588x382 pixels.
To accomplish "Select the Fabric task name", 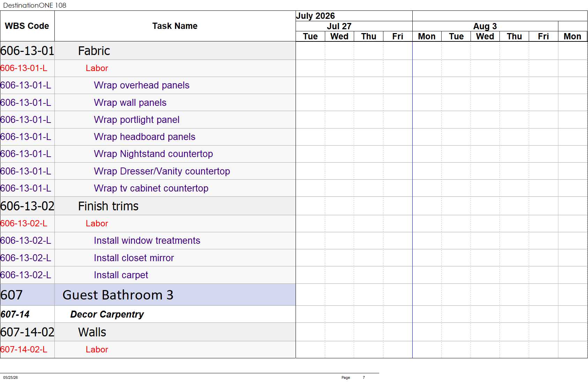I will (x=94, y=51).
